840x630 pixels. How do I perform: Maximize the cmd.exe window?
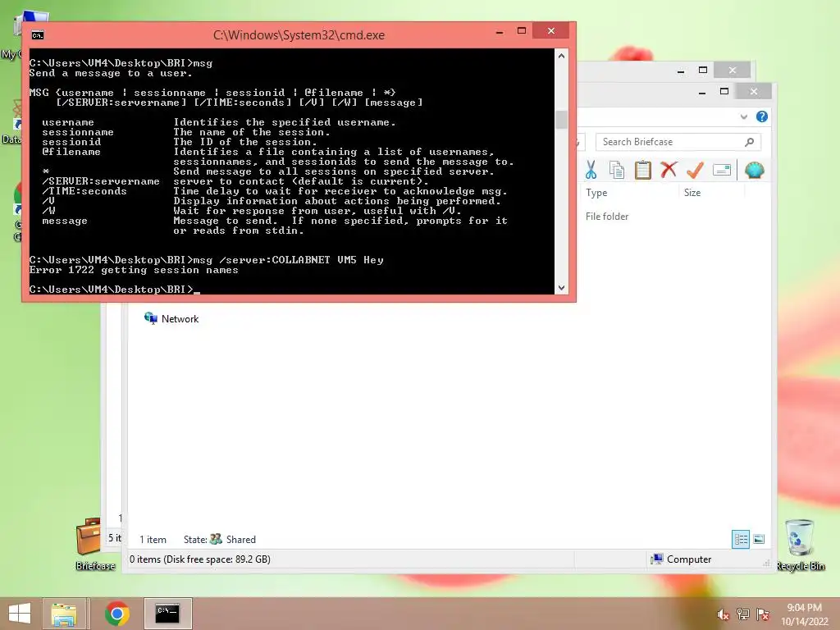click(x=521, y=31)
